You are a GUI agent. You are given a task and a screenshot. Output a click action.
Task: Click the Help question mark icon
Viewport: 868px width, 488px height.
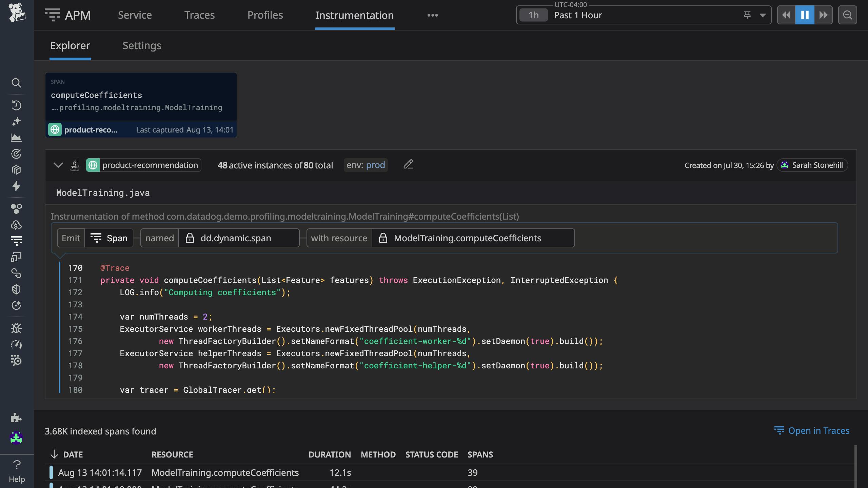pos(17,464)
